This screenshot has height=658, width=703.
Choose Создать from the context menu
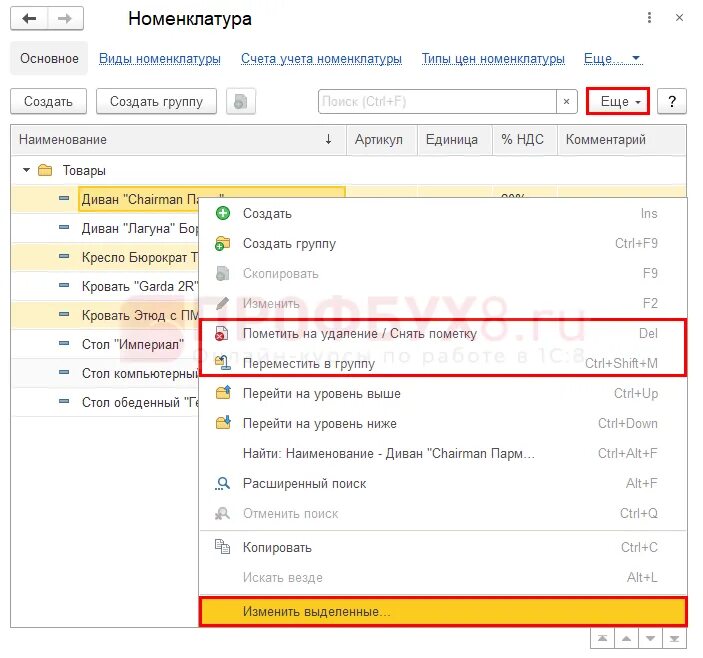[443, 213]
